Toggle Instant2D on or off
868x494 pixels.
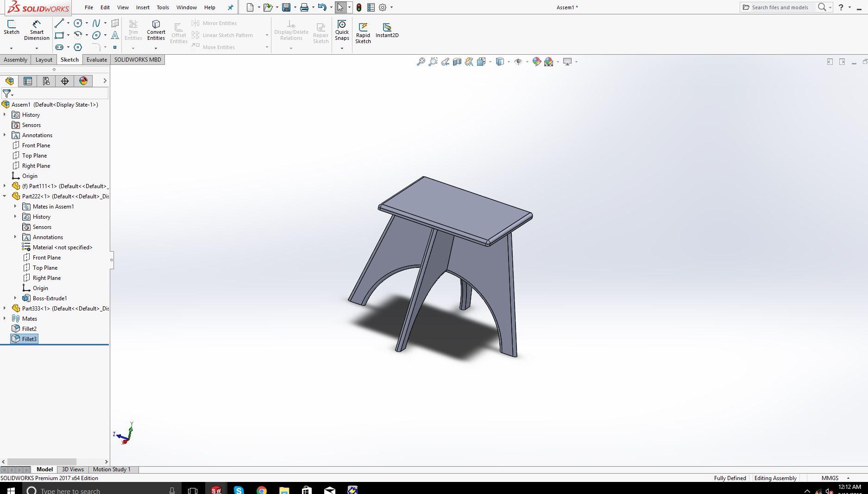click(x=387, y=30)
